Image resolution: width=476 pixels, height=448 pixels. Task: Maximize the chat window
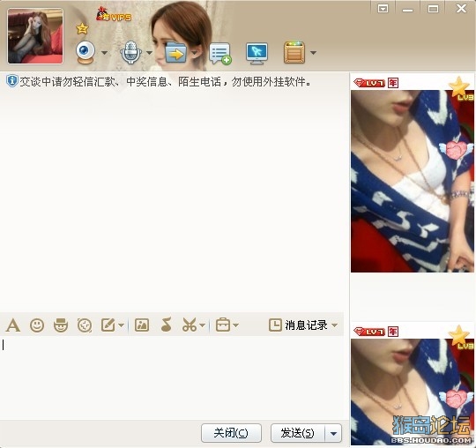433,9
